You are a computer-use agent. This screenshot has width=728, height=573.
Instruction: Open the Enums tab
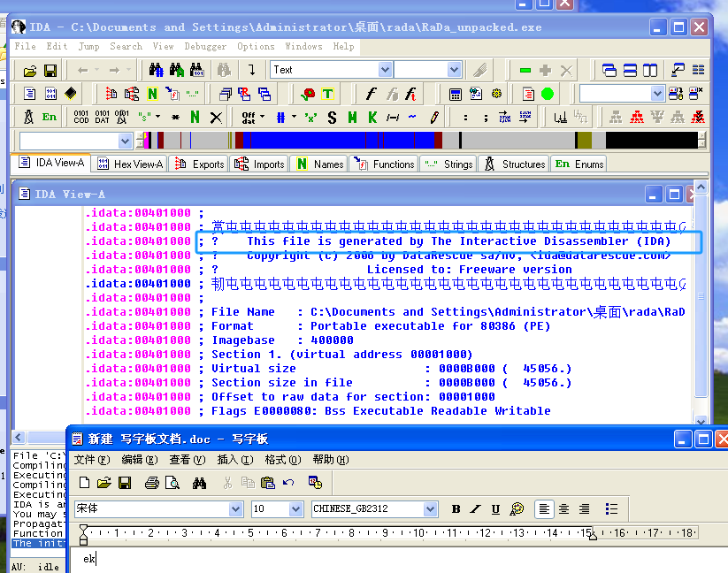579,164
